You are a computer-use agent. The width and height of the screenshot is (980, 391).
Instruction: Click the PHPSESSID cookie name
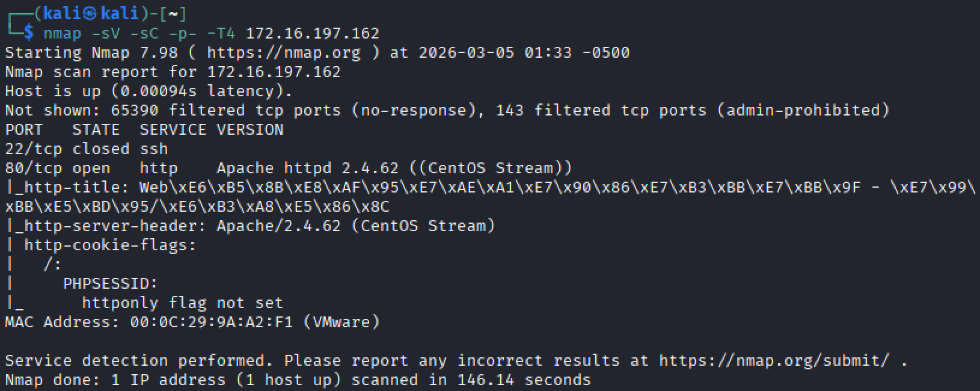point(111,283)
